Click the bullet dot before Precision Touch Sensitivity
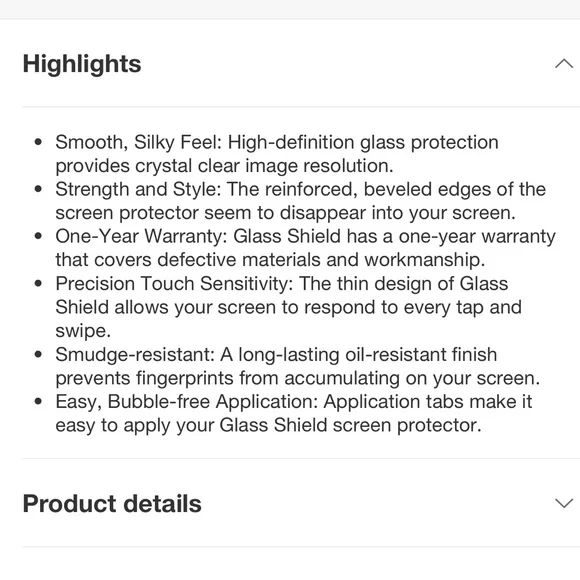 (x=38, y=283)
